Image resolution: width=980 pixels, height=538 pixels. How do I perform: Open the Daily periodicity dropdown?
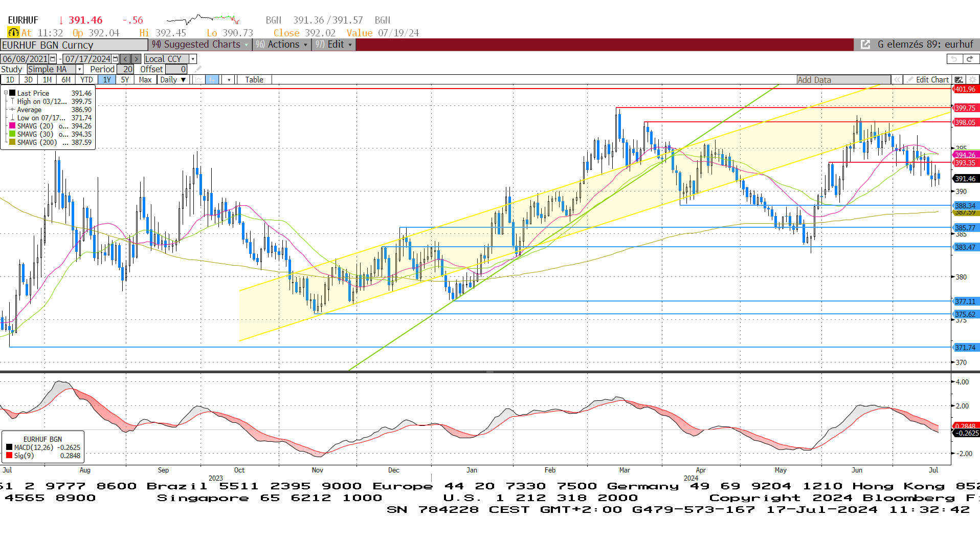point(173,80)
